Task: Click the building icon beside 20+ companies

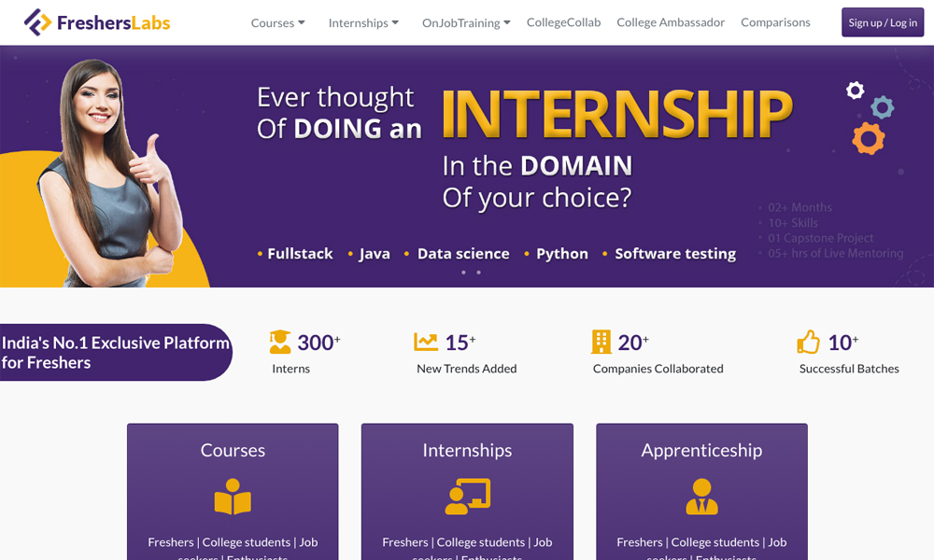Action: pos(601,343)
